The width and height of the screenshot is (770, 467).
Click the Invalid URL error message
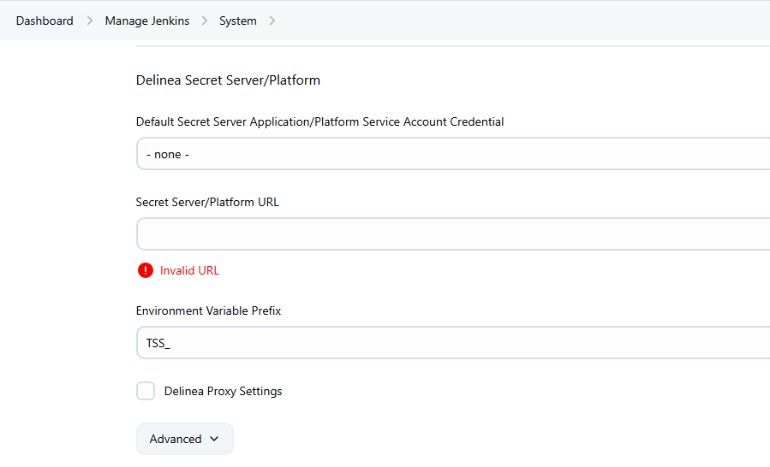(189, 270)
